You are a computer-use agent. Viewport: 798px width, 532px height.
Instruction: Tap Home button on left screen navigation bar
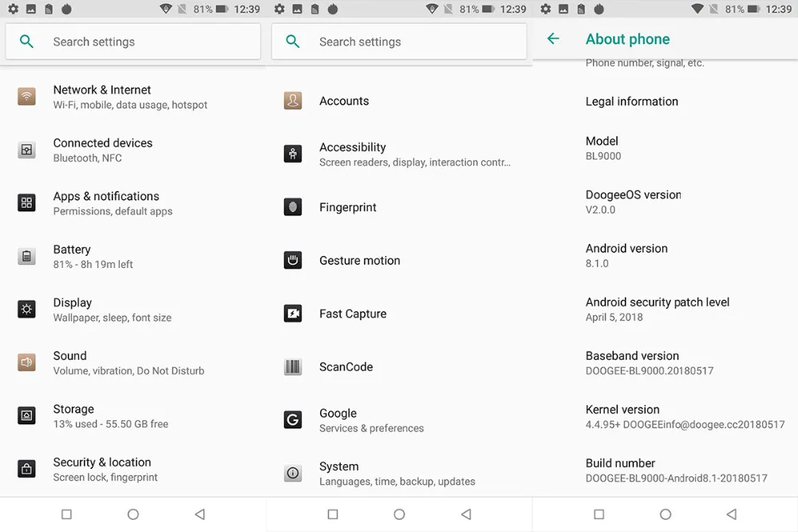click(x=132, y=514)
